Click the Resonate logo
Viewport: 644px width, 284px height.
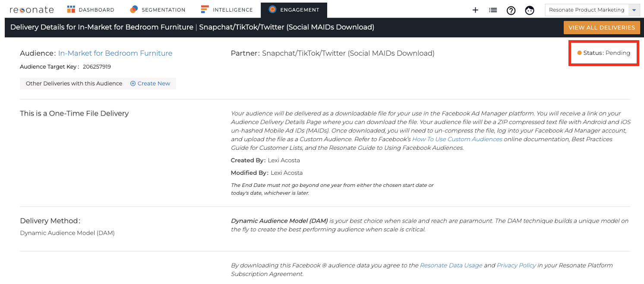32,9
